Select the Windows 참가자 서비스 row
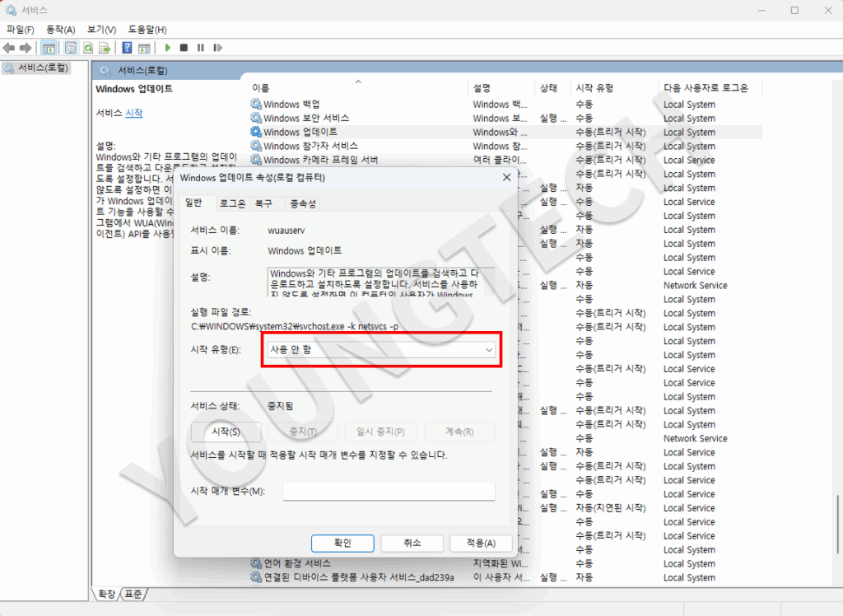 505,146
